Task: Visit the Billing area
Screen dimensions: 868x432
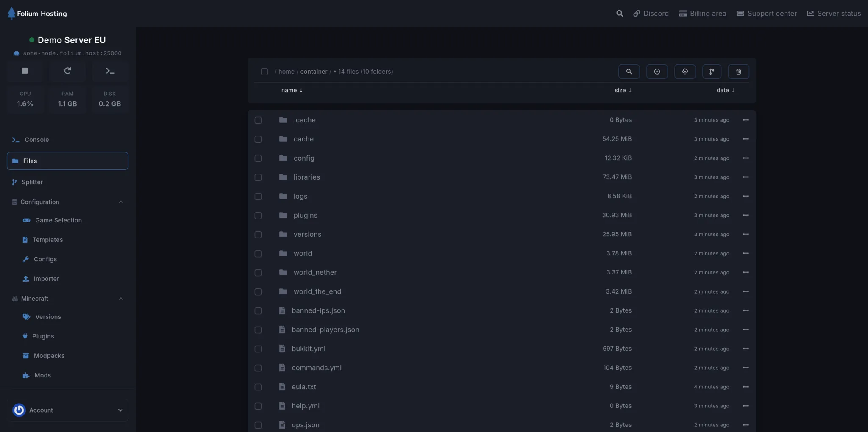Action: click(702, 13)
